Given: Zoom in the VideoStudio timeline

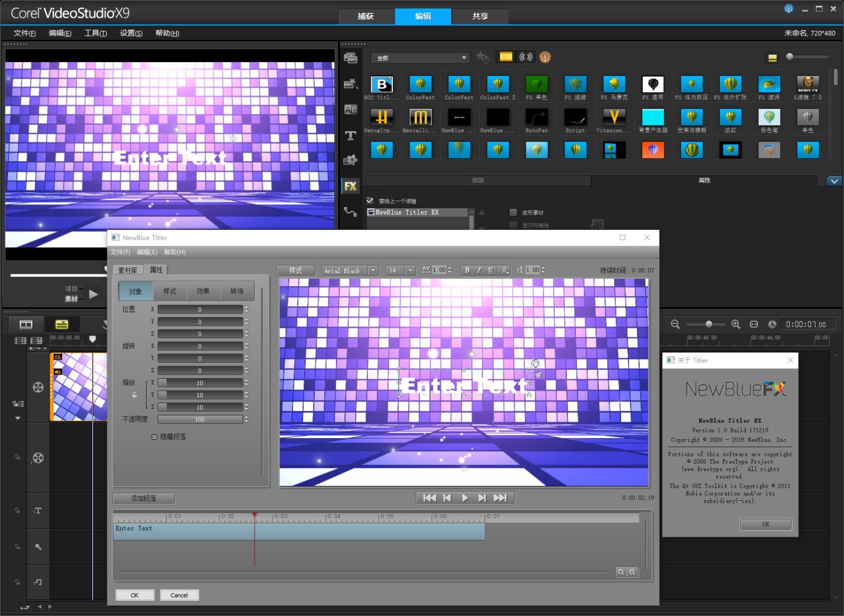Looking at the screenshot, I should coord(736,324).
